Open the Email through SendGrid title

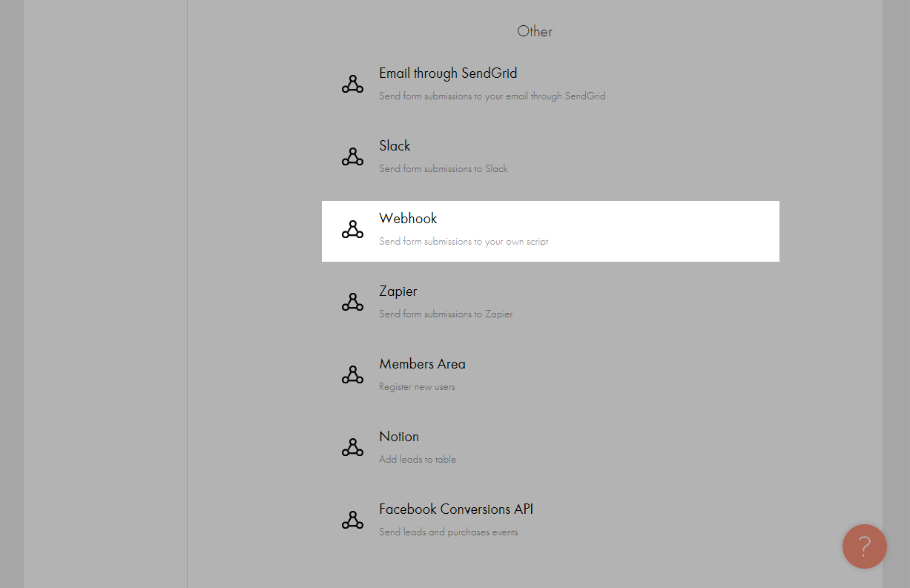(448, 73)
